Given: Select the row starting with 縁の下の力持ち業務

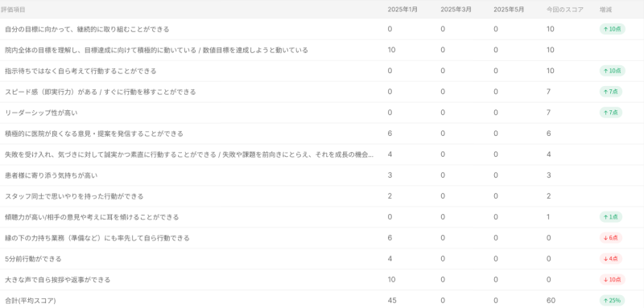Looking at the screenshot, I should [322, 238].
